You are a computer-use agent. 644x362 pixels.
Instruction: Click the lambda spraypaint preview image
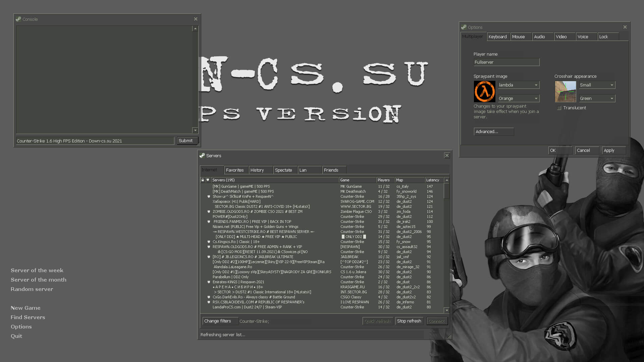[484, 92]
